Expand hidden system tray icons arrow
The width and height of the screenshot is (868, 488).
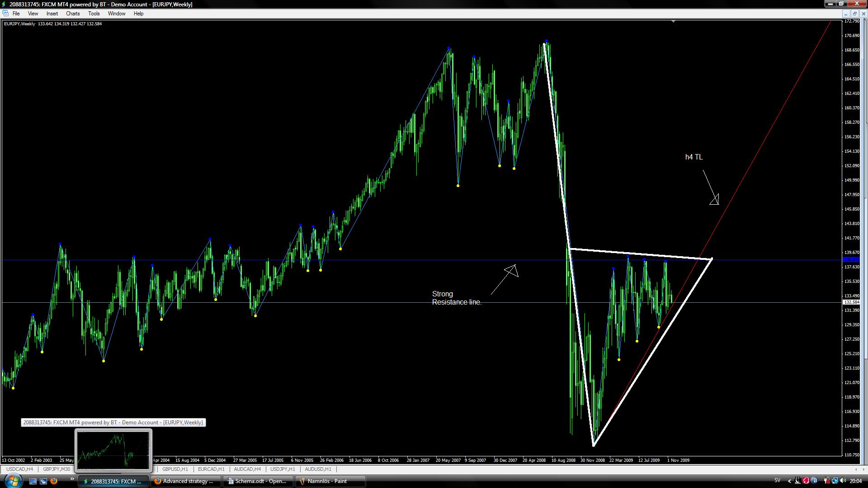coord(789,481)
